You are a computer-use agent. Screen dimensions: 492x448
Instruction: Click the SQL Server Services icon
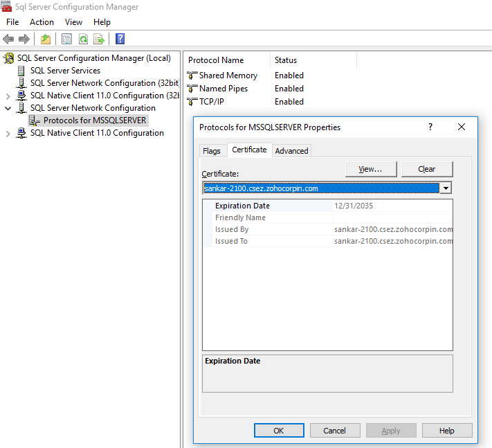click(x=21, y=71)
